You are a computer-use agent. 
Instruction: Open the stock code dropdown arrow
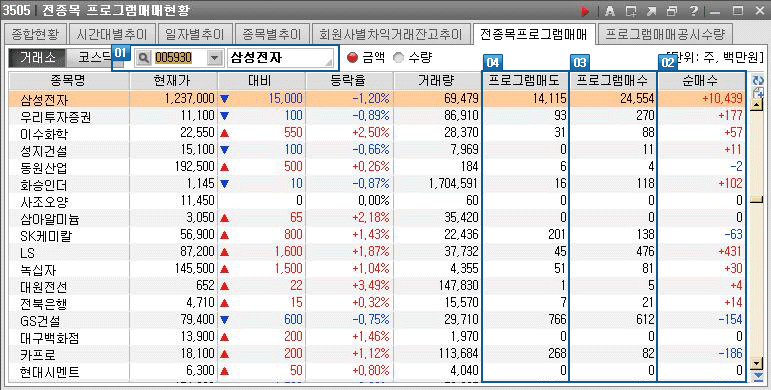click(x=214, y=58)
